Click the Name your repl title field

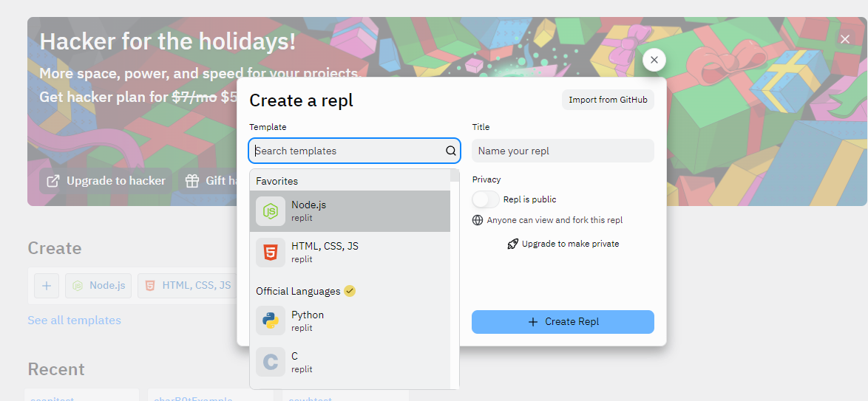[x=563, y=151]
